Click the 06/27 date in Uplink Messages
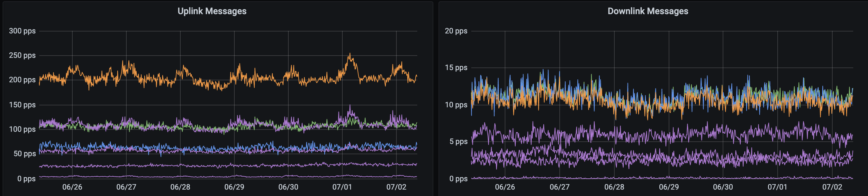868x196 pixels. point(126,187)
